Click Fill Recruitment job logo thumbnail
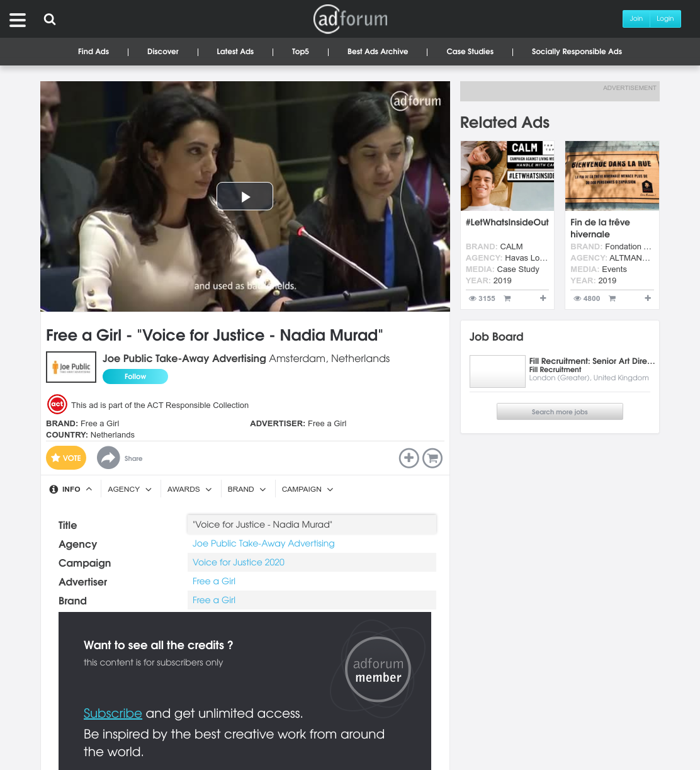This screenshot has width=700, height=770. pos(497,371)
